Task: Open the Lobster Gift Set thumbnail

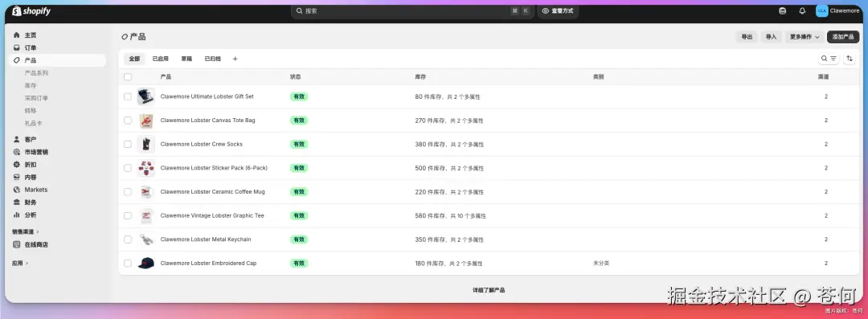Action: point(145,96)
